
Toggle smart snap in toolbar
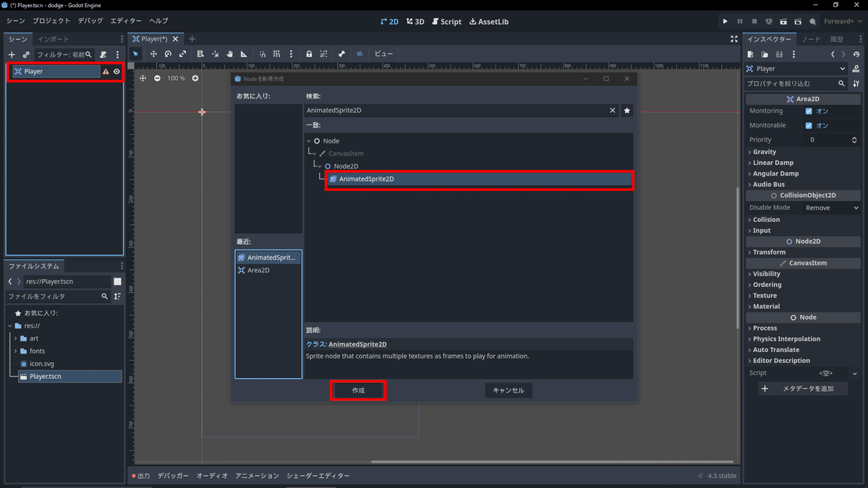click(262, 53)
